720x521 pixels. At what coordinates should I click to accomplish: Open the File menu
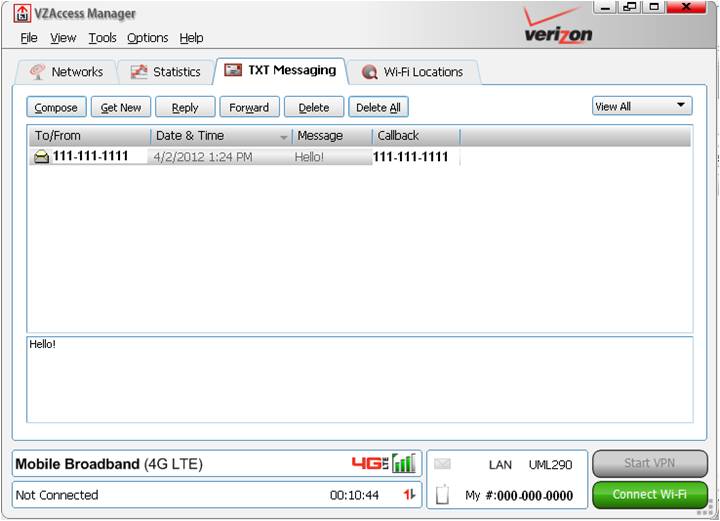click(x=29, y=38)
